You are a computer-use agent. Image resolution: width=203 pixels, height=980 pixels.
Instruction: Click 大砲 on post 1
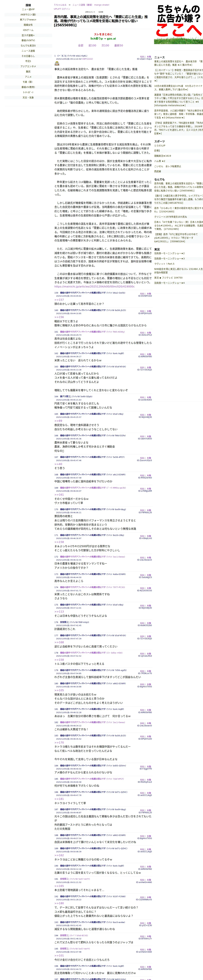(x=149, y=57)
